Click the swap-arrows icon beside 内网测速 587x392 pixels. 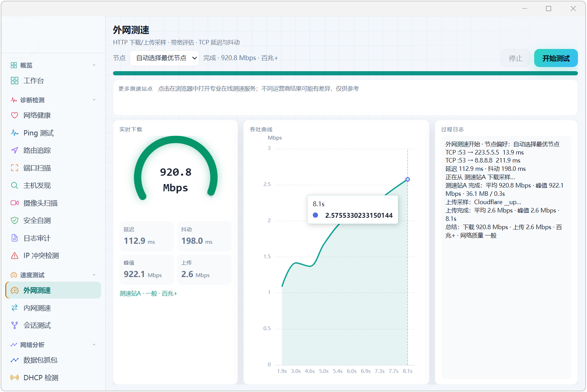coord(15,308)
